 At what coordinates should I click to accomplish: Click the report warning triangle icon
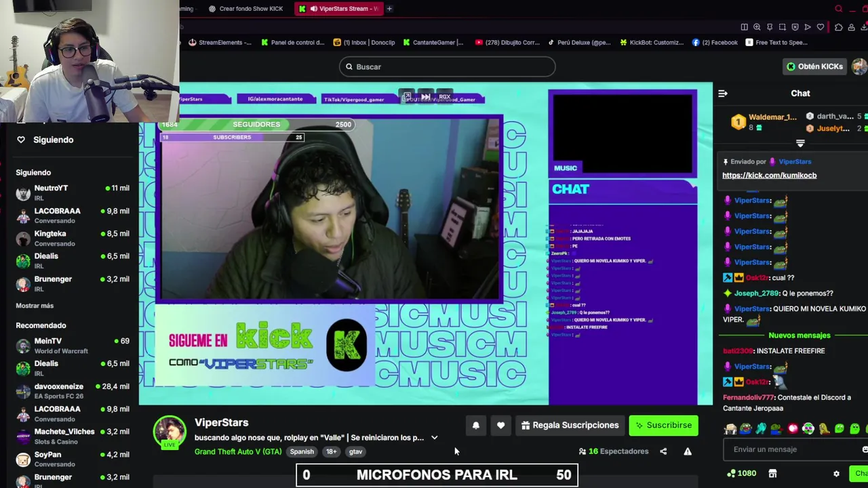pos(688,451)
